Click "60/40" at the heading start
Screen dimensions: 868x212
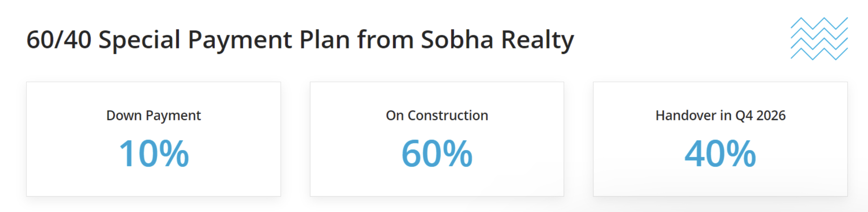(58, 40)
